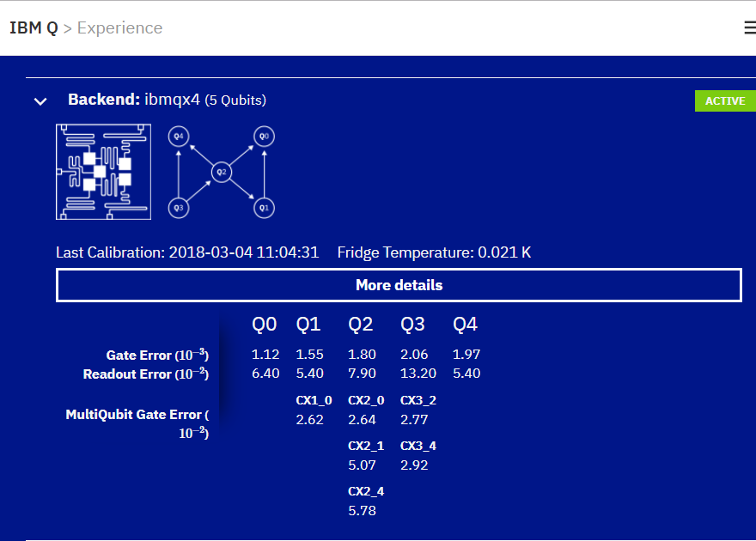Screen dimensions: 756x541
Task: Click the CX3_2 error value 2.77
Action: 414,420
